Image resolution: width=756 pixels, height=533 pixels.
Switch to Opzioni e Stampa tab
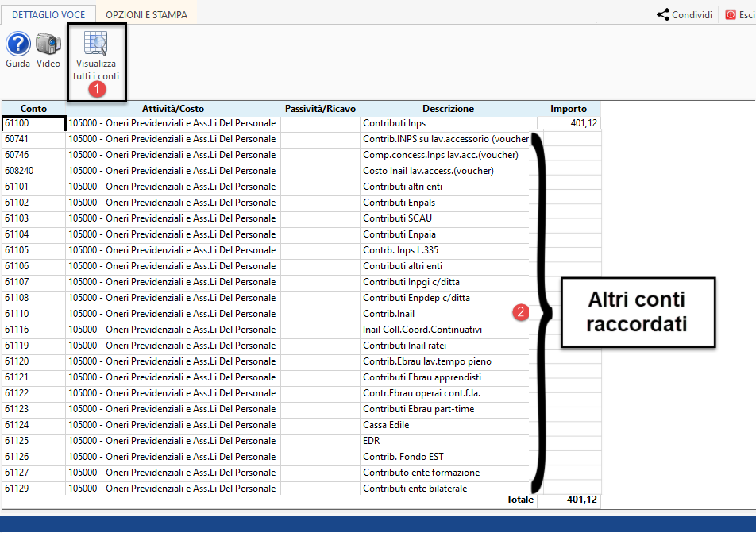coord(146,14)
